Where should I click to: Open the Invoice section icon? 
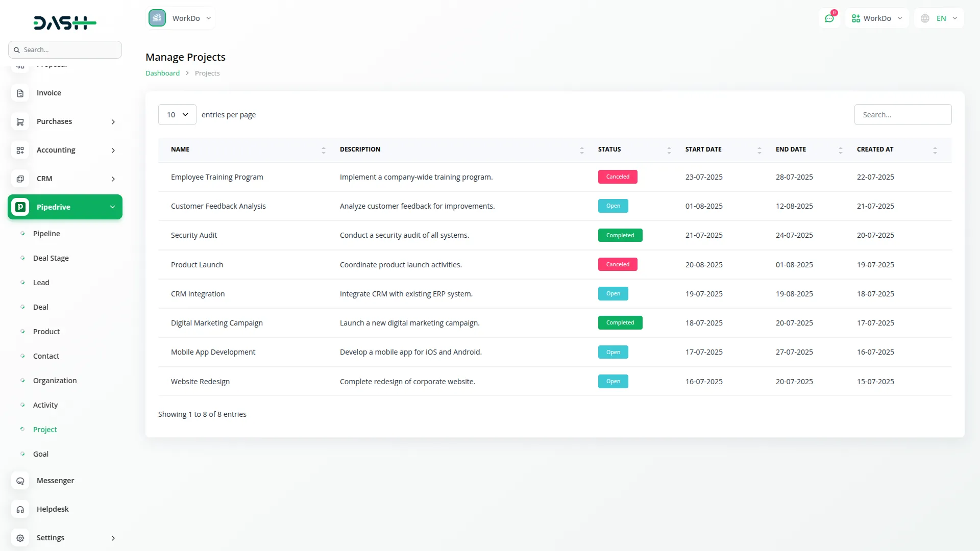click(x=20, y=93)
